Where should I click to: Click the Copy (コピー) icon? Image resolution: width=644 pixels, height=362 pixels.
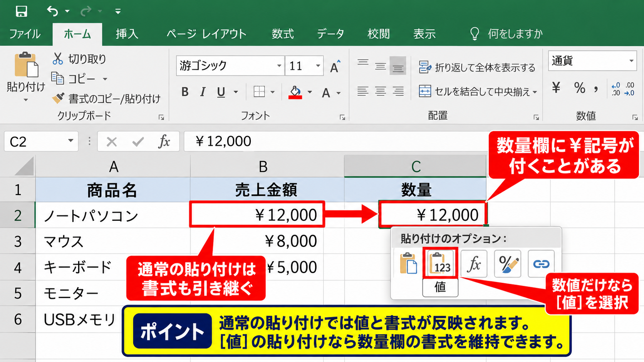pos(58,78)
